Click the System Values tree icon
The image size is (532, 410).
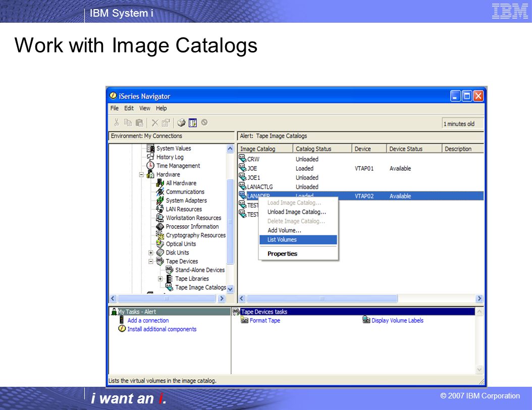coord(150,148)
